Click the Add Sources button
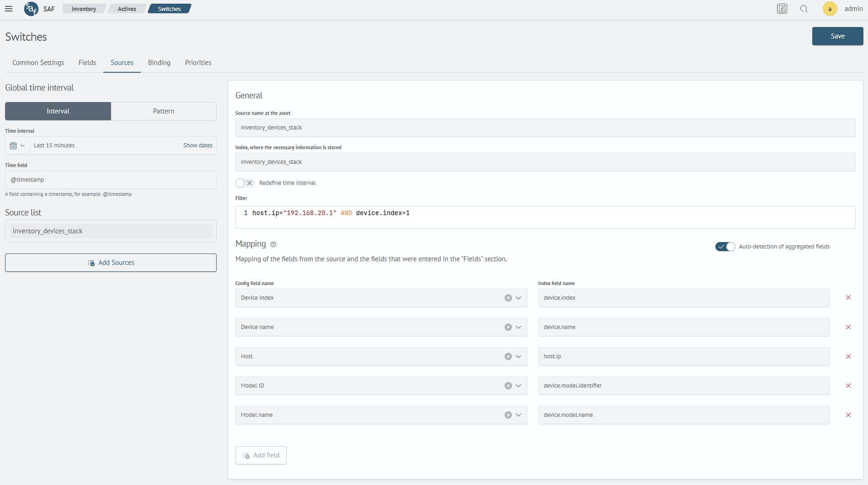The width and height of the screenshot is (868, 485). point(111,263)
